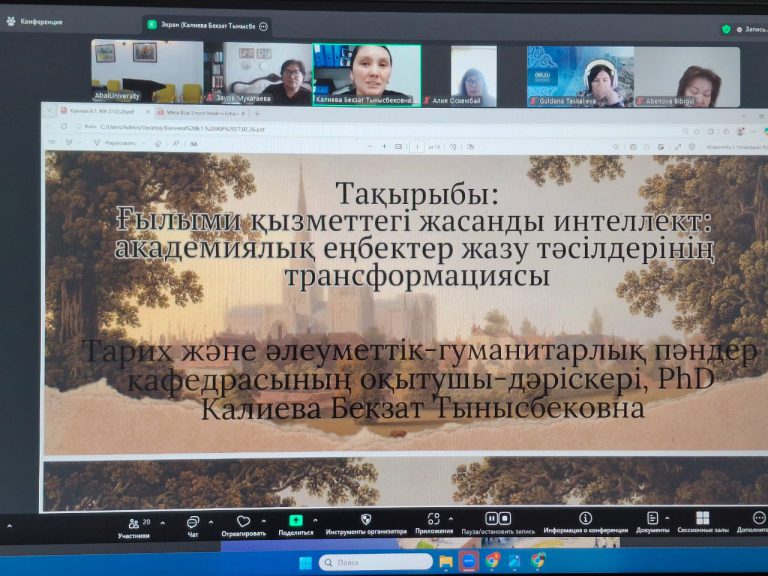Screen dimensions: 768x576
Task: Open the screen share tab options menu
Action: pos(264,27)
